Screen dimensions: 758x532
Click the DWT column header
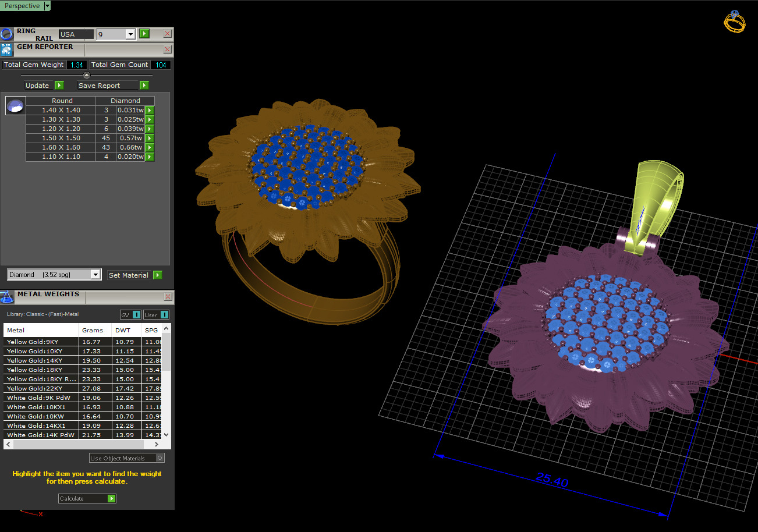(127, 330)
